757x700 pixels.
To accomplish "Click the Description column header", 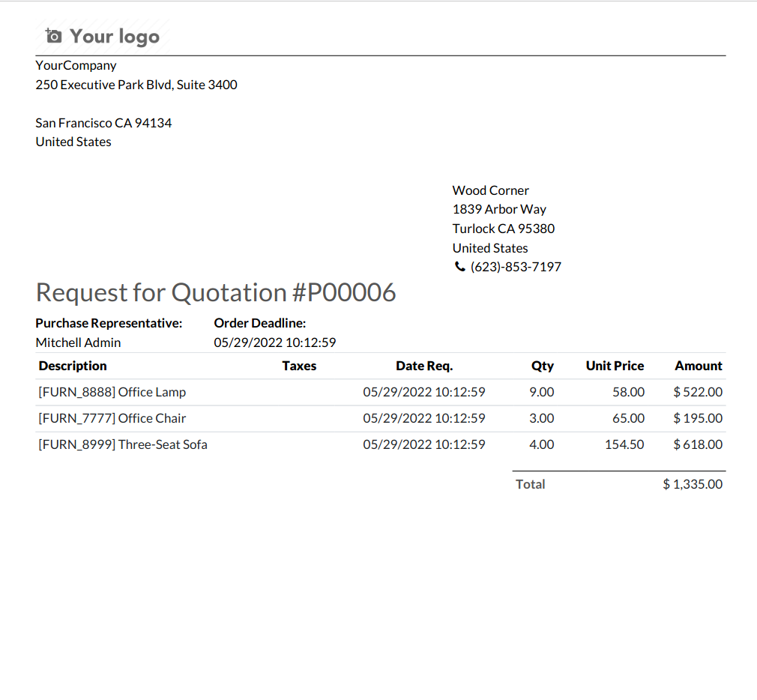I will 73,366.
